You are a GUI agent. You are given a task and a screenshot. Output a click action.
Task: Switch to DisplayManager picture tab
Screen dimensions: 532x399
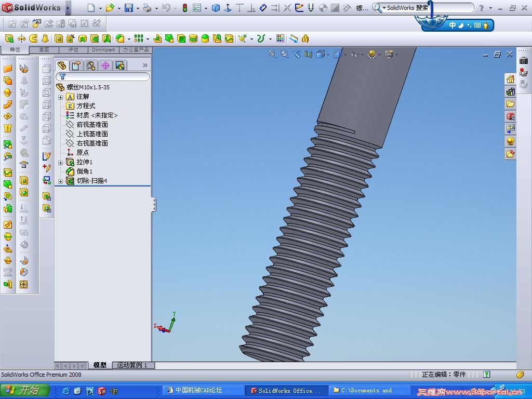(x=120, y=65)
